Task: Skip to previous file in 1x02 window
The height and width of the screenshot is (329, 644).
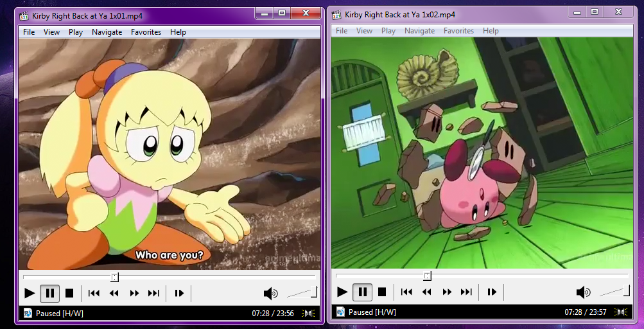Action: pos(406,292)
